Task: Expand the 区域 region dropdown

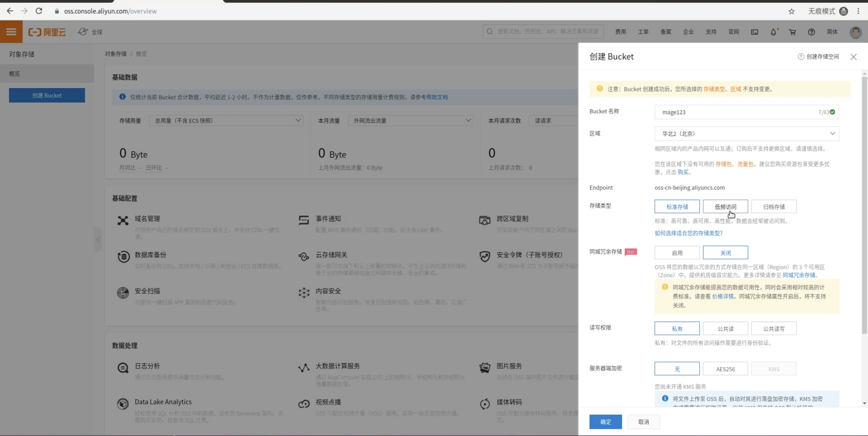Action: tap(746, 134)
